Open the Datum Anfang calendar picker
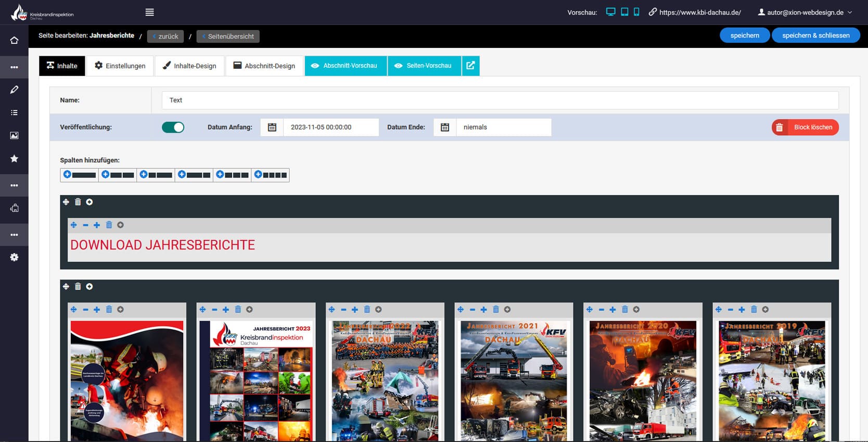Image resolution: width=868 pixels, height=442 pixels. (272, 127)
